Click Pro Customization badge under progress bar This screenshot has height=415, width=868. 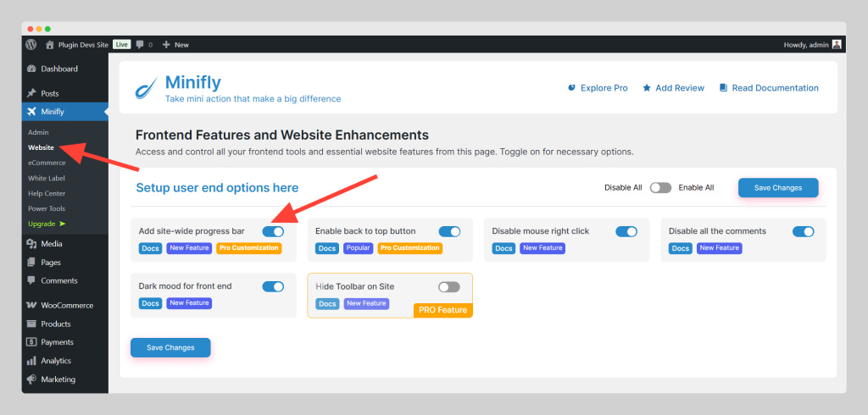coord(249,248)
